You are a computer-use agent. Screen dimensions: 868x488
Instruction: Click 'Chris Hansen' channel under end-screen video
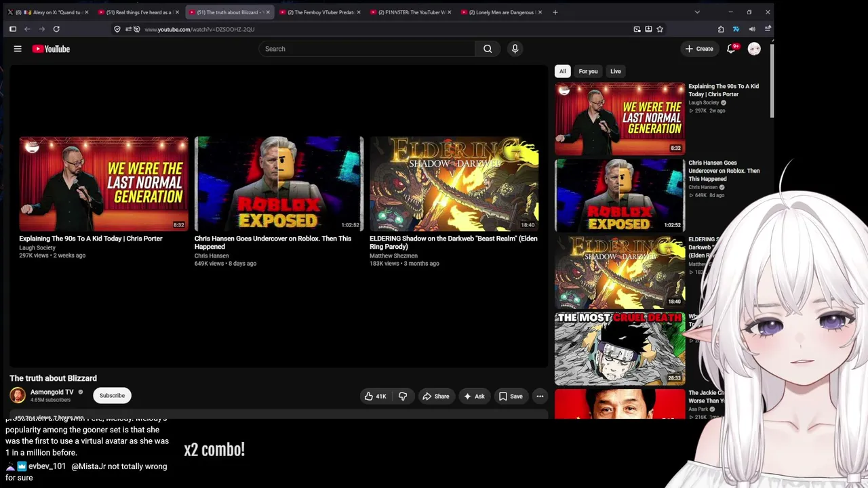coord(212,256)
